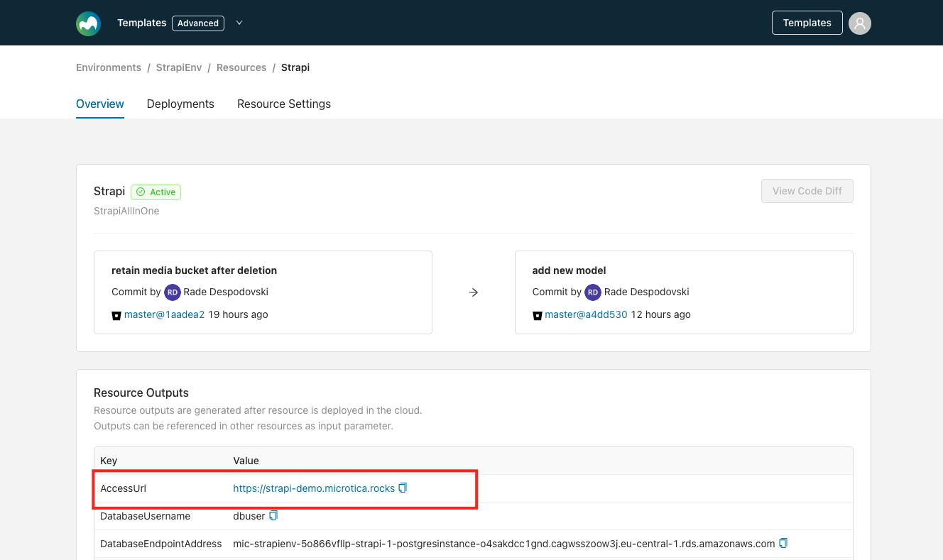Click the Bitbucket icon beside master@1aadea2
The image size is (943, 560).
click(116, 315)
